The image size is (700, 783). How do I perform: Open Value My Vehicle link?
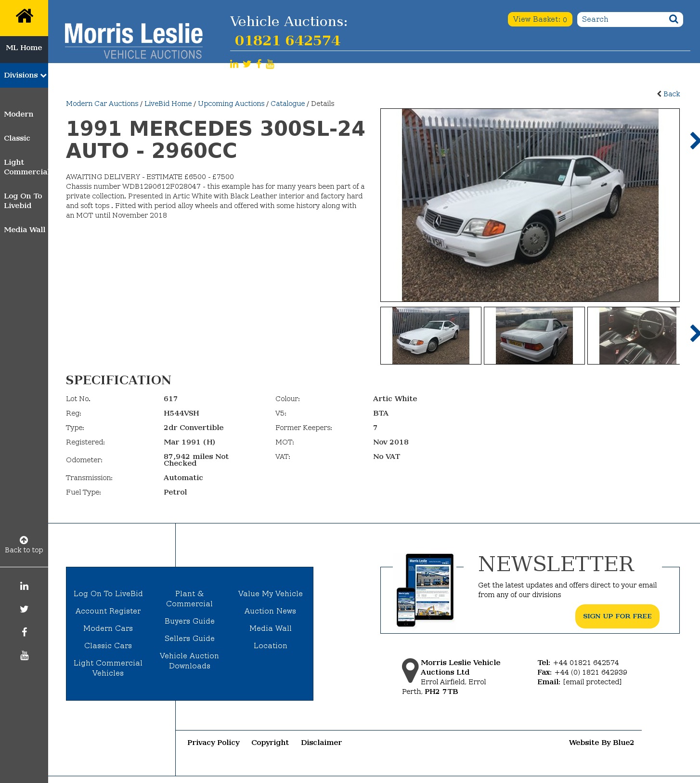tap(270, 594)
